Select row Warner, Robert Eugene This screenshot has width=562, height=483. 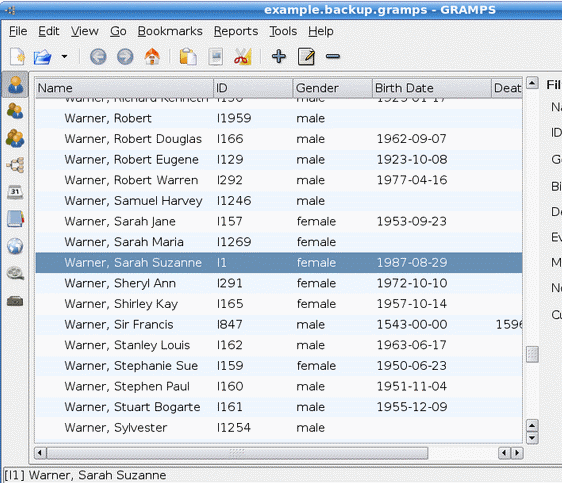click(278, 159)
